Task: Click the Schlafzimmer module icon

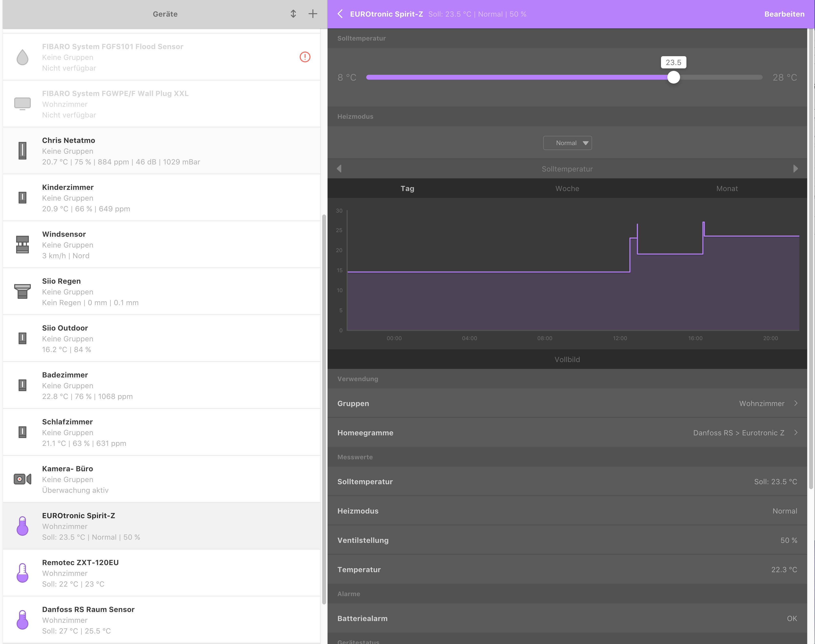Action: pos(23,432)
